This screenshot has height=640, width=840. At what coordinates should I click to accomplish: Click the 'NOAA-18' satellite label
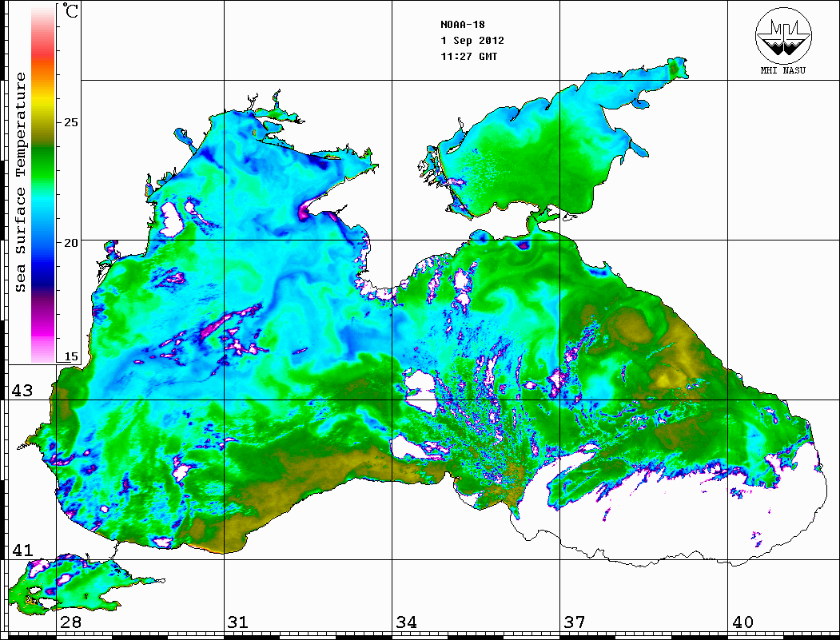[463, 25]
